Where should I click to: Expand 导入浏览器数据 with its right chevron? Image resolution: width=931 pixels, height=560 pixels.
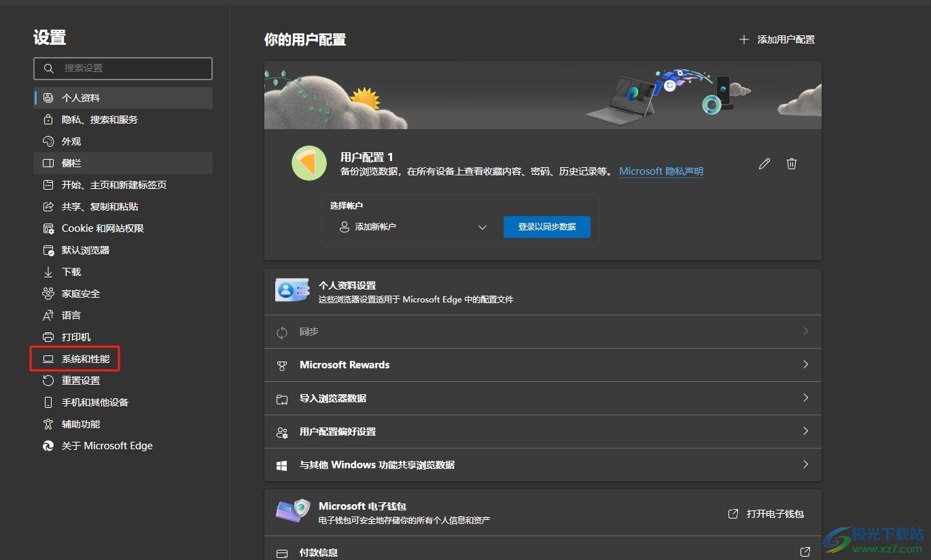pos(806,398)
